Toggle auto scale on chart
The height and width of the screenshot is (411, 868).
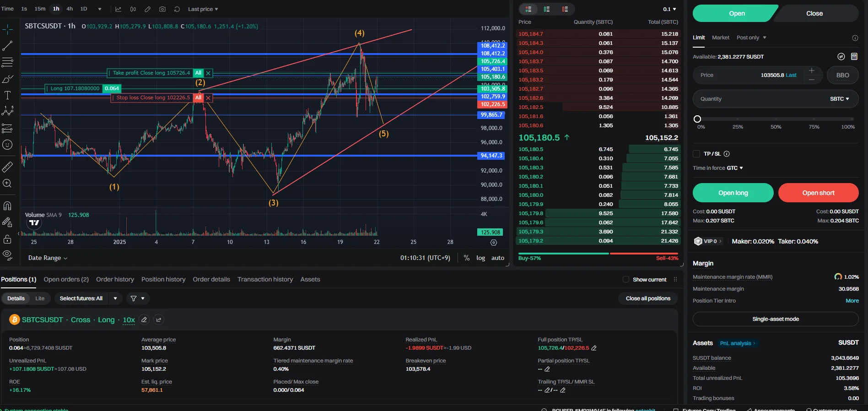(x=498, y=258)
